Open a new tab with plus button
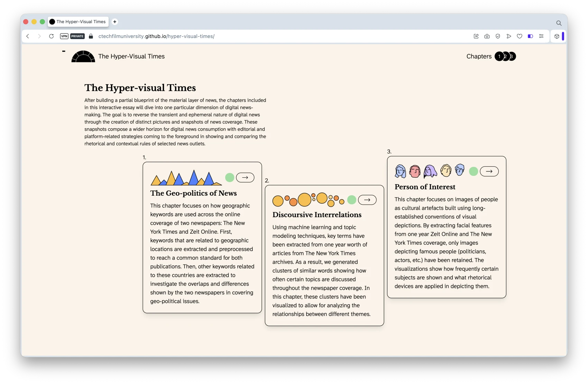The height and width of the screenshot is (384, 588). 115,22
